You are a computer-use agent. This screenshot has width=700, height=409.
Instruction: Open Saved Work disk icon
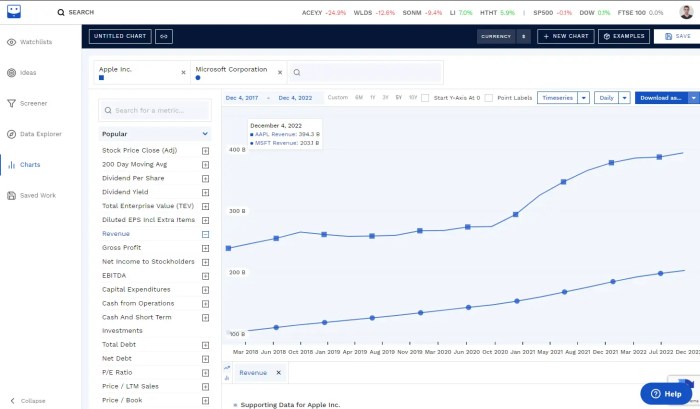pos(12,196)
